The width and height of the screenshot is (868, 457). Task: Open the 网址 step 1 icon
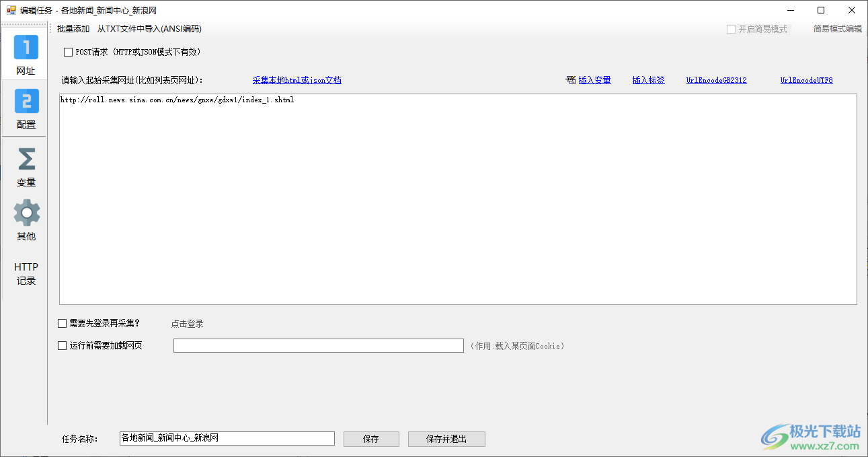pos(26,48)
